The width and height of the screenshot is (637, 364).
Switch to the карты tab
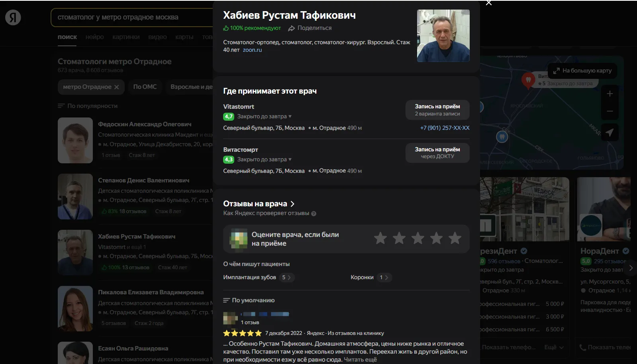point(184,37)
